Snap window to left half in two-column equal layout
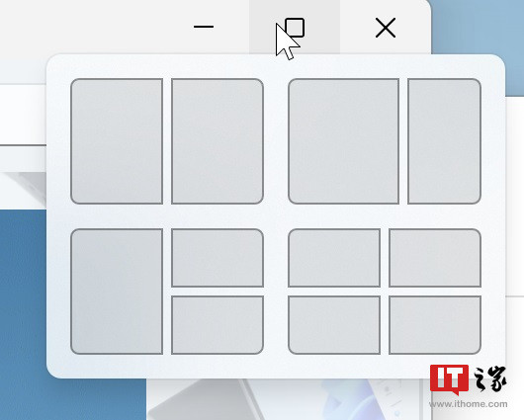This screenshot has width=524, height=420. click(117, 141)
